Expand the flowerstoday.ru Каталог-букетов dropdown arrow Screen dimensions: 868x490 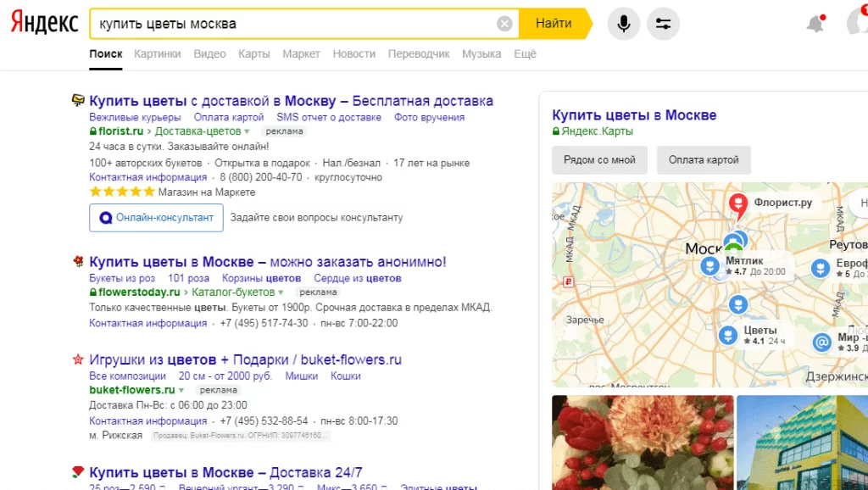281,292
